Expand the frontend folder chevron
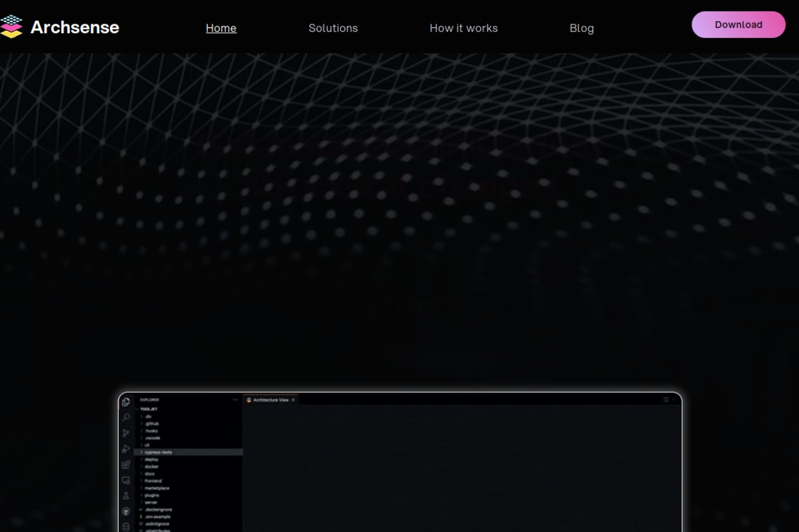This screenshot has width=799, height=532. pos(142,481)
